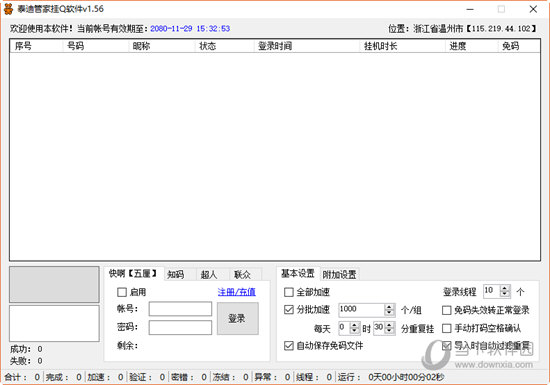The height and width of the screenshot is (385, 550).
Task: Click the 状态 column header
Action: (x=224, y=46)
